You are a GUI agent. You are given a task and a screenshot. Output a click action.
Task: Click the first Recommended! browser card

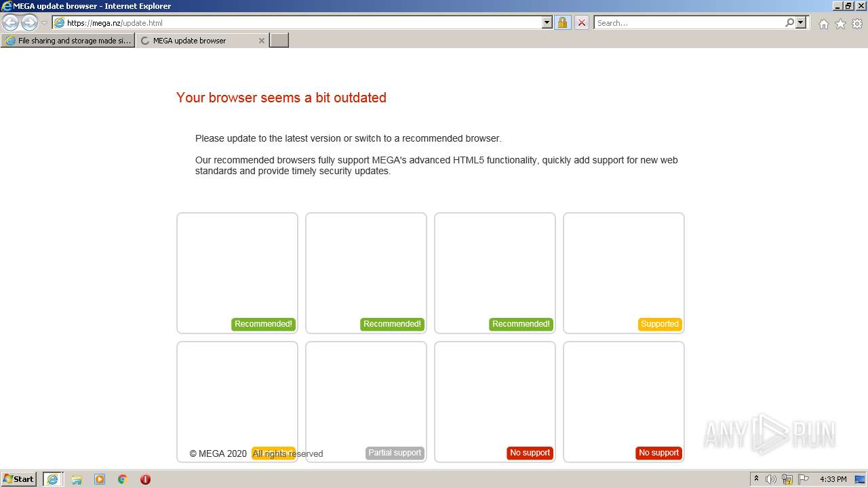[237, 273]
